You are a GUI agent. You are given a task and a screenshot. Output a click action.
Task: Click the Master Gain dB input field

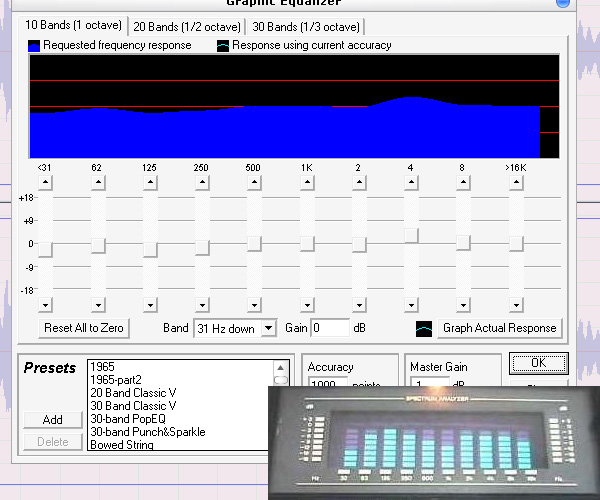pyautogui.click(x=430, y=382)
